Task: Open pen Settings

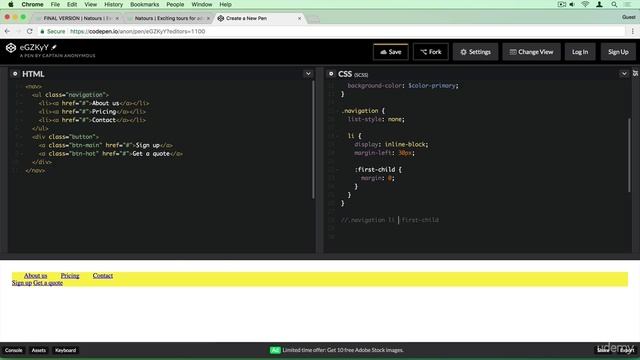Action: click(475, 52)
